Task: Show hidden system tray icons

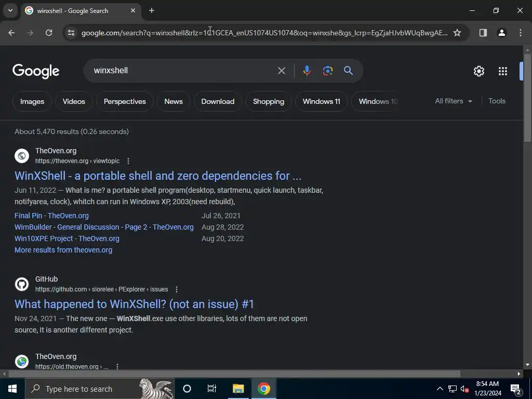Action: [x=440, y=389]
